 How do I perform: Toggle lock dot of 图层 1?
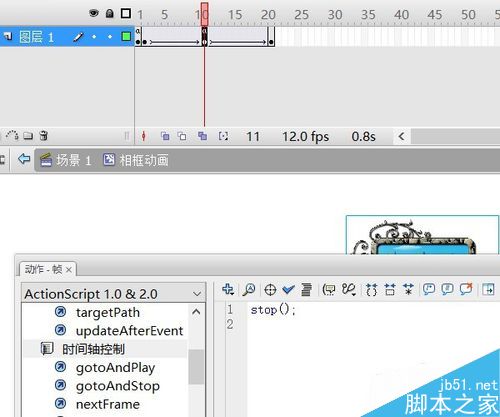pos(110,37)
